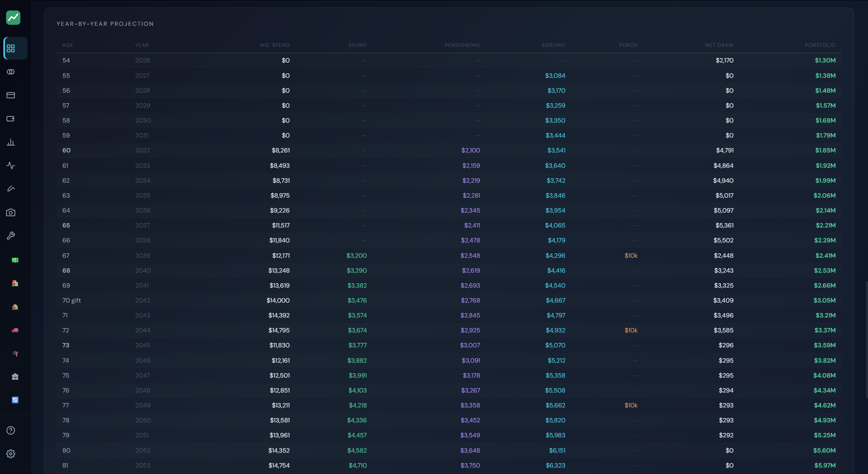Screen dimensions: 868x474
Task: Open settings gear icon in sidebar
Action: [x=11, y=454]
